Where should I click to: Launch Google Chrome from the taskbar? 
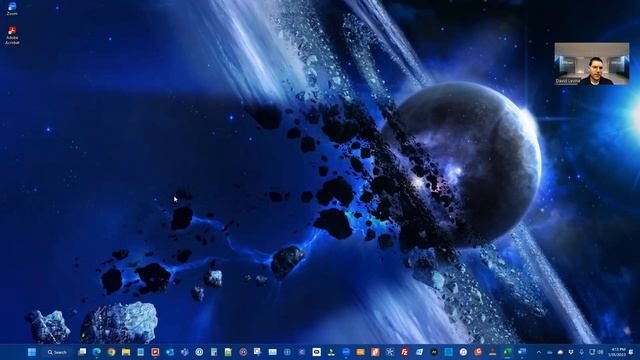coord(111,352)
